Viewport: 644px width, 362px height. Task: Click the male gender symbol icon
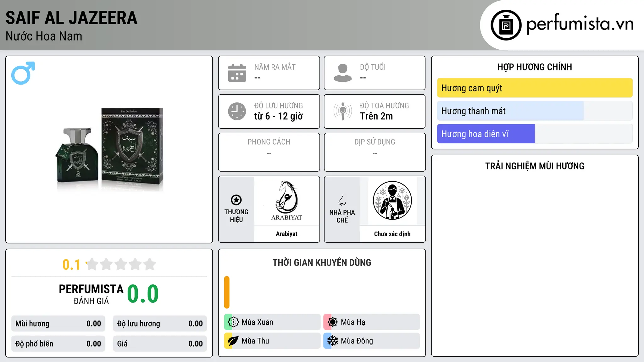(23, 73)
